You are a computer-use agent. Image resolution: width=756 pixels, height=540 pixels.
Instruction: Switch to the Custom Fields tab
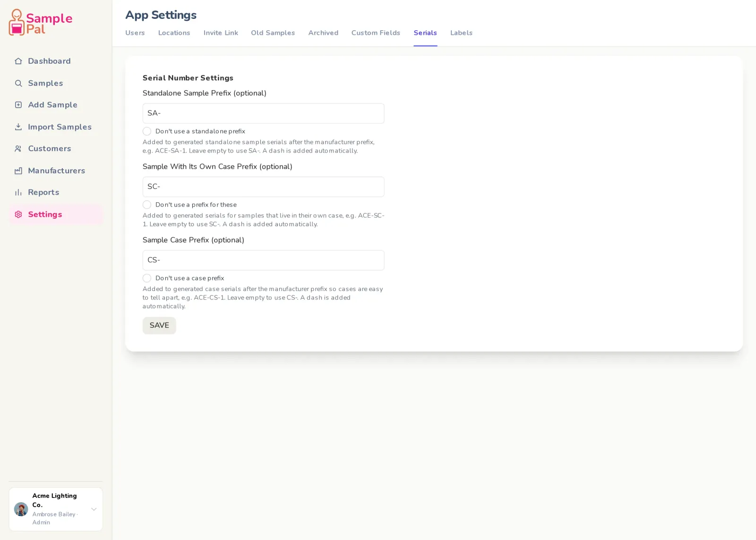click(x=376, y=33)
